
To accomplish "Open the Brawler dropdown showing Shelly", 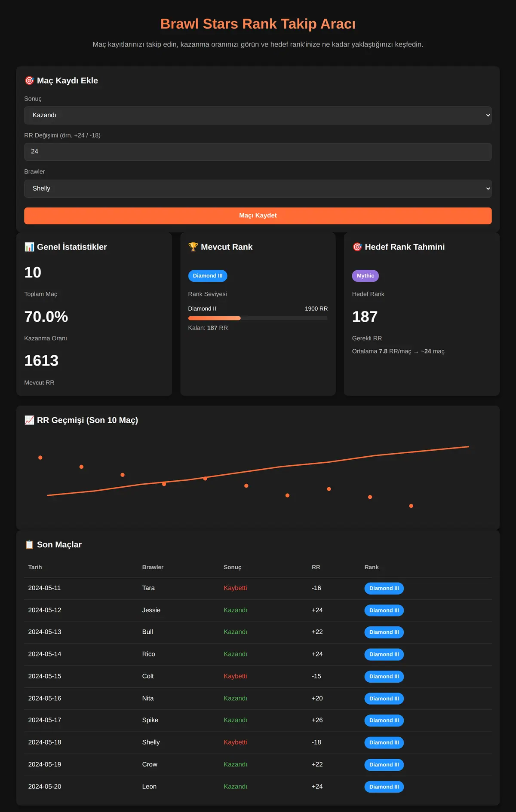I will (258, 189).
